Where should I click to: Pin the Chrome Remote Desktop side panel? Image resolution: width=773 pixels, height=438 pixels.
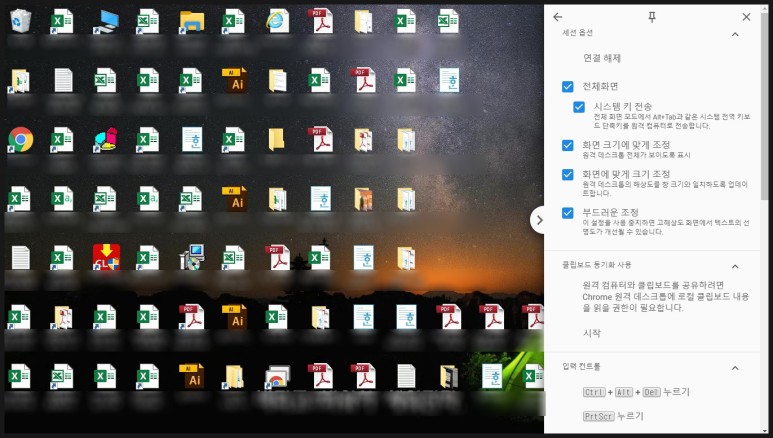point(652,17)
